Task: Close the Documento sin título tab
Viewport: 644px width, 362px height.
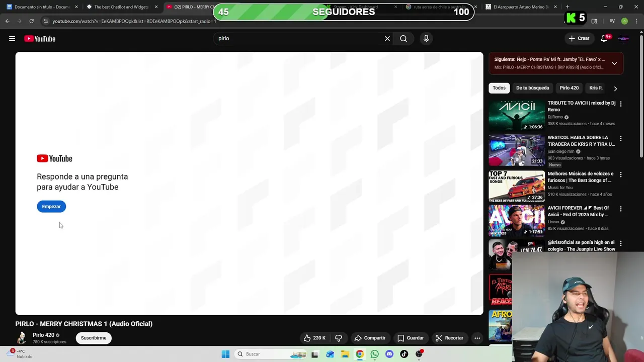Action: click(76, 7)
